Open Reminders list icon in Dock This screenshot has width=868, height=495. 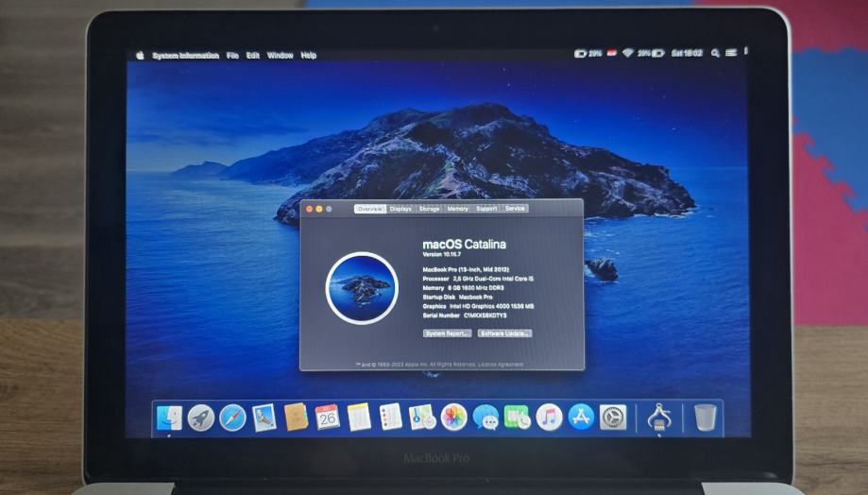[390, 417]
